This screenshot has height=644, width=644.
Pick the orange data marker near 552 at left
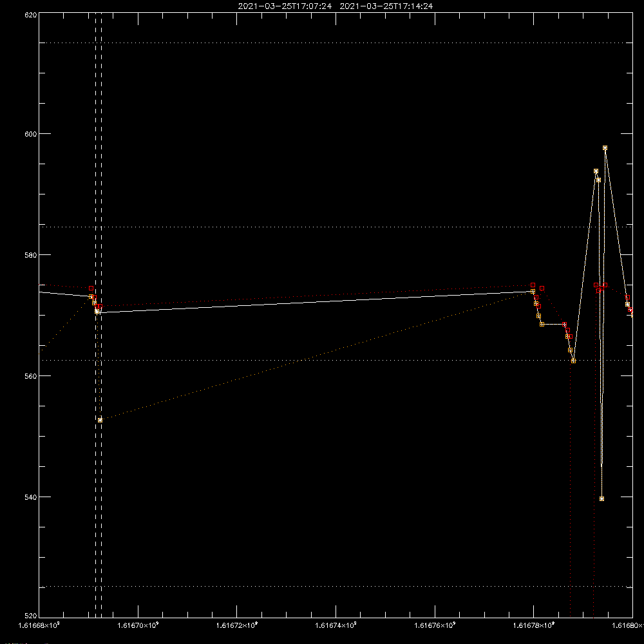[x=100, y=420]
